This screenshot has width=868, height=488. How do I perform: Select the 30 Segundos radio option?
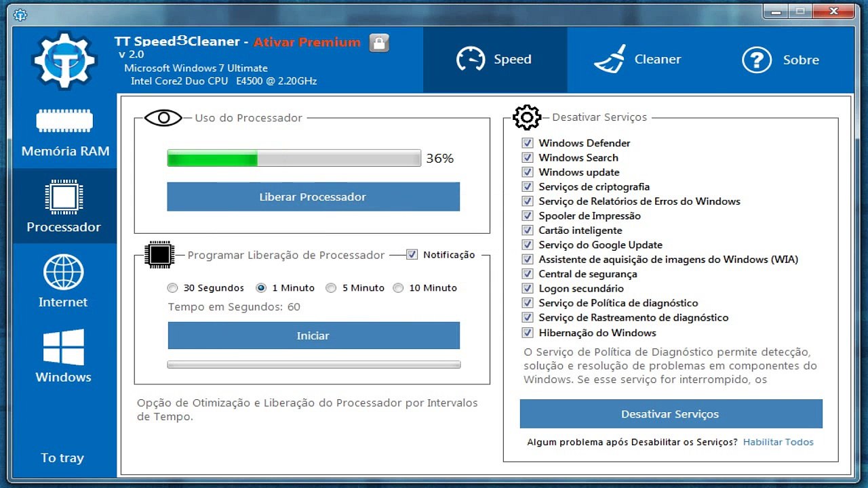click(173, 288)
